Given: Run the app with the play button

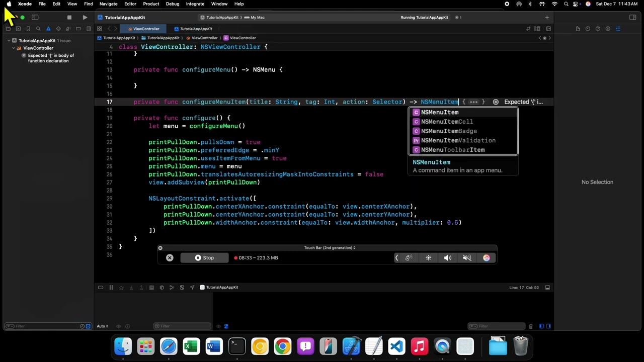Looking at the screenshot, I should 85,18.
